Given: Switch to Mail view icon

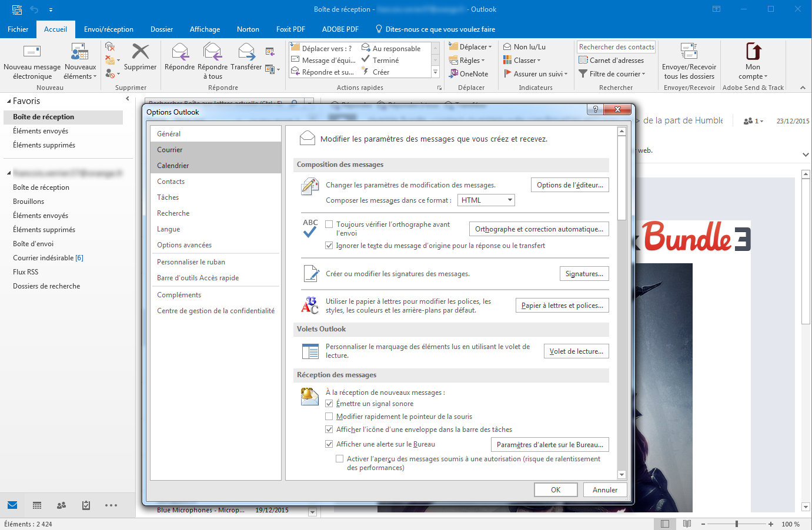Looking at the screenshot, I should [x=12, y=505].
